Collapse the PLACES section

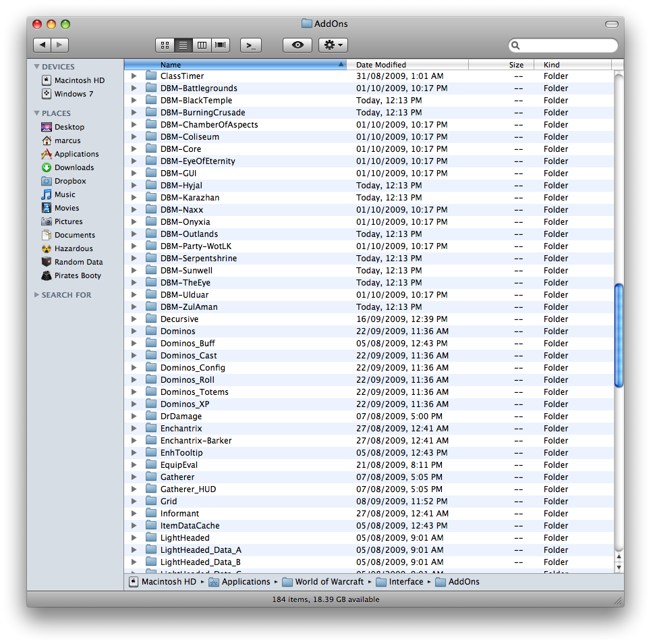(x=36, y=113)
